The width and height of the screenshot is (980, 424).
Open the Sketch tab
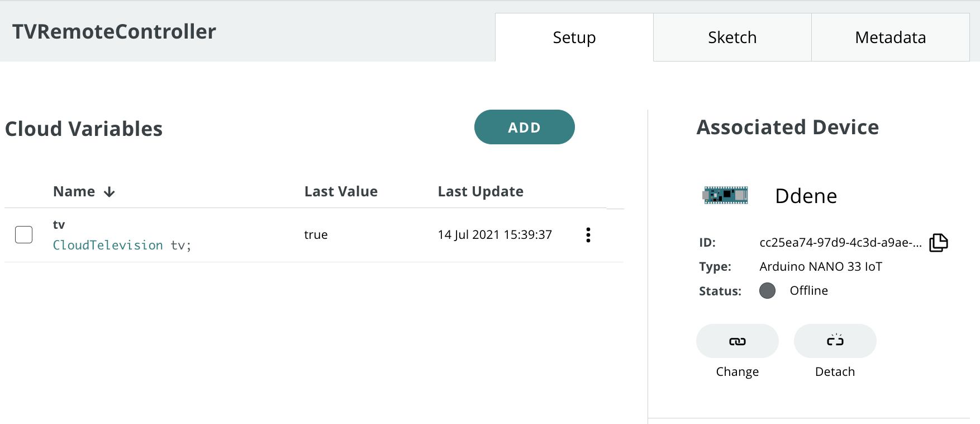tap(732, 37)
